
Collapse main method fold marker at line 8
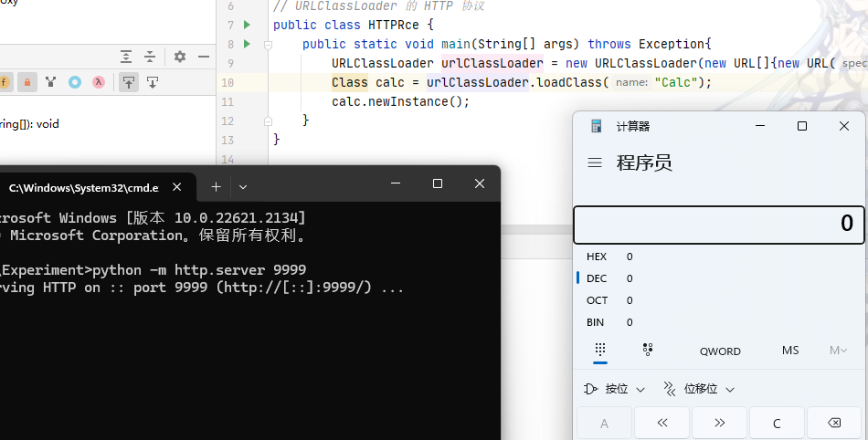point(268,44)
